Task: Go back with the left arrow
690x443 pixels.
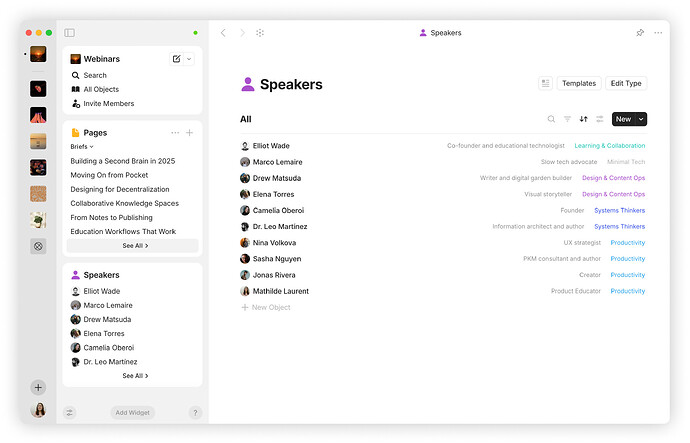Action: pyautogui.click(x=223, y=33)
